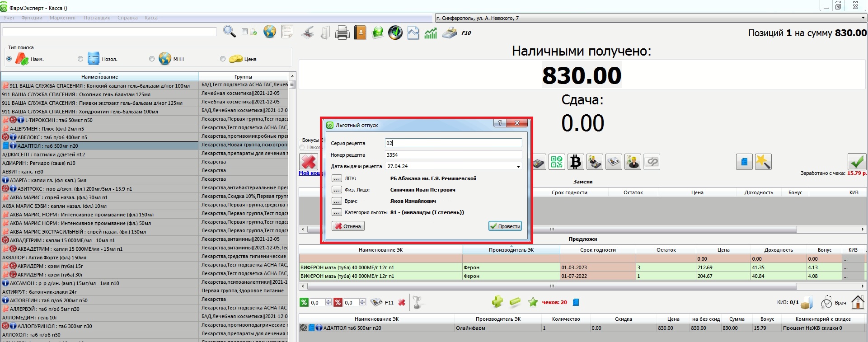Open the ЛПУ selection ellipsis button

[x=337, y=178]
